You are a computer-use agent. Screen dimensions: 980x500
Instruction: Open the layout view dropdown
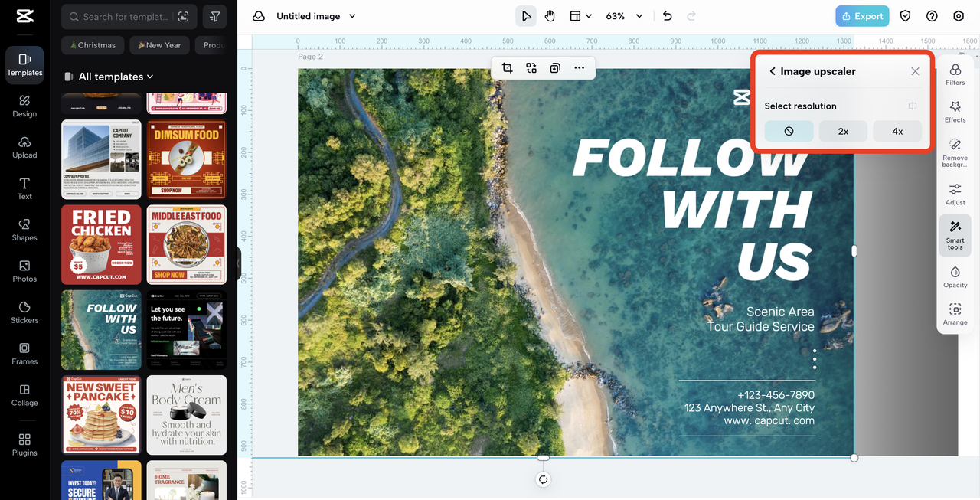pos(580,16)
